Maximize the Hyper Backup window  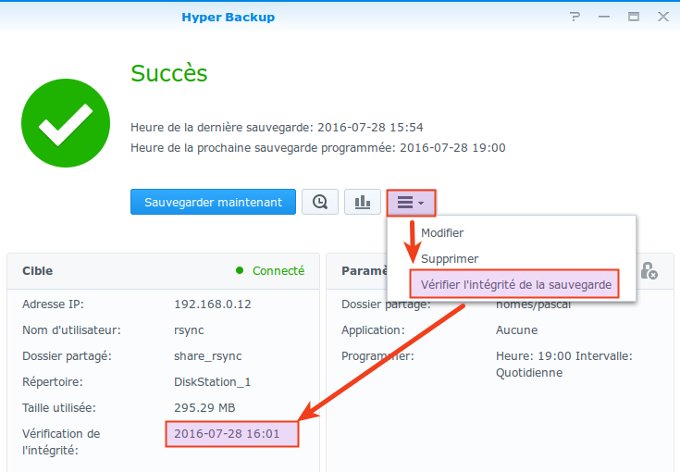634,17
